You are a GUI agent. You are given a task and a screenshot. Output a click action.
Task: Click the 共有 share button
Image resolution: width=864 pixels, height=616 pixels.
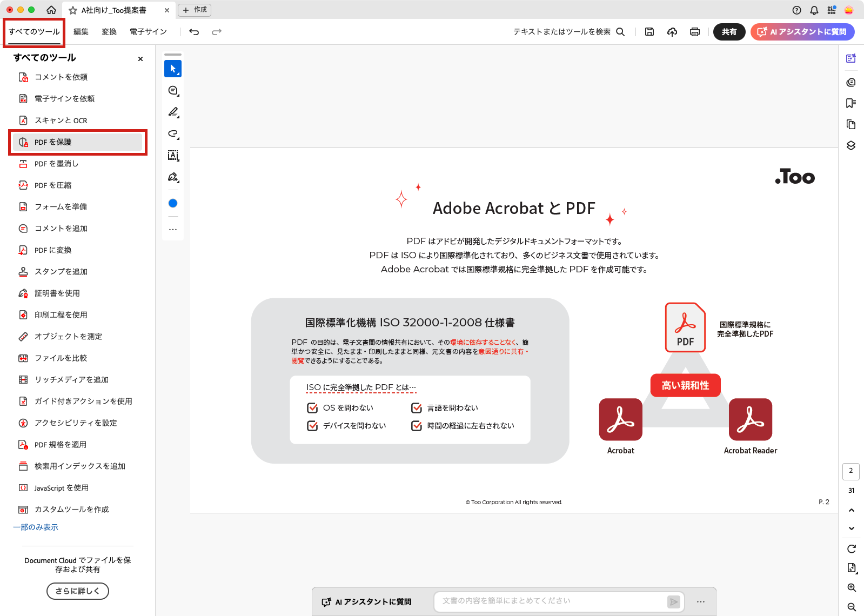click(x=729, y=32)
